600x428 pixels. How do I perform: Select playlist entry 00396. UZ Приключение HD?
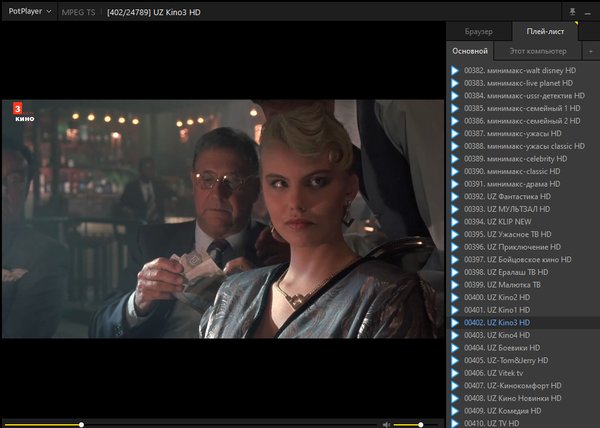(523, 247)
